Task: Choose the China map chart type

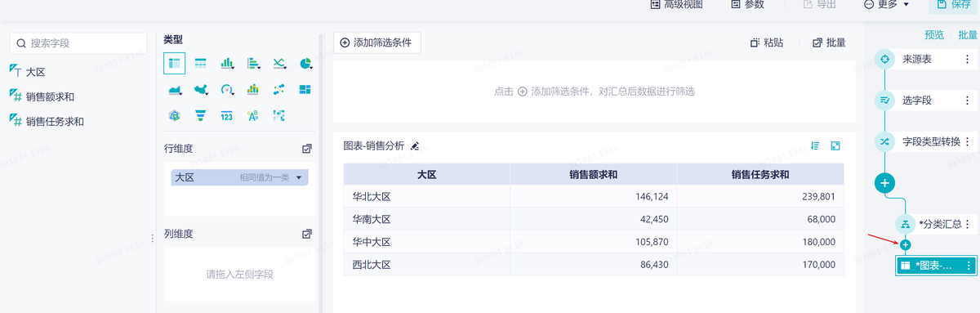Action: pyautogui.click(x=201, y=89)
